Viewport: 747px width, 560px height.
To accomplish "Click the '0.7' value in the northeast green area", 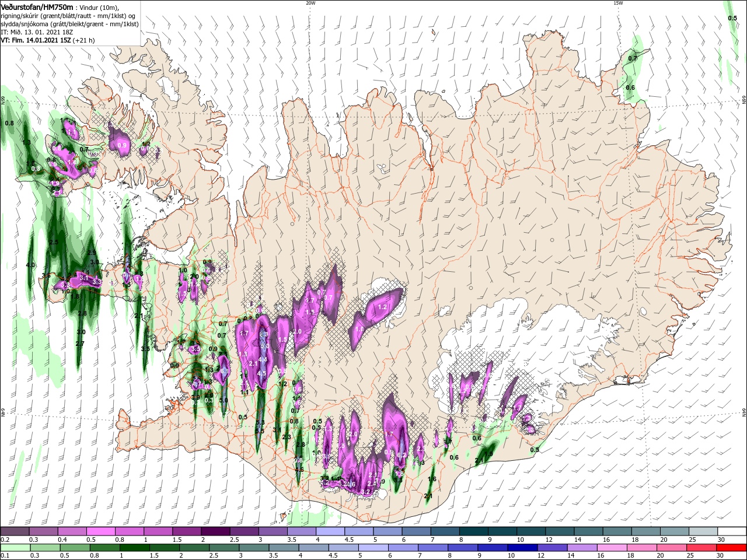I will pos(633,59).
